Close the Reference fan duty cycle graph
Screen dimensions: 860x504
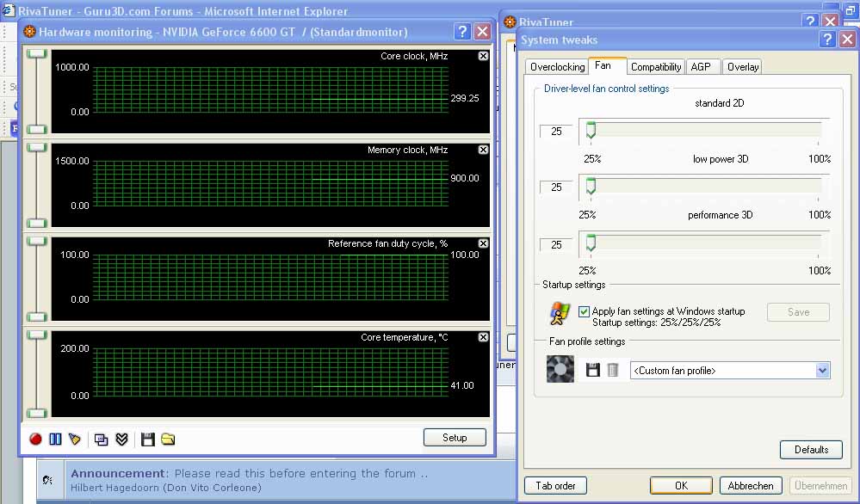point(483,243)
